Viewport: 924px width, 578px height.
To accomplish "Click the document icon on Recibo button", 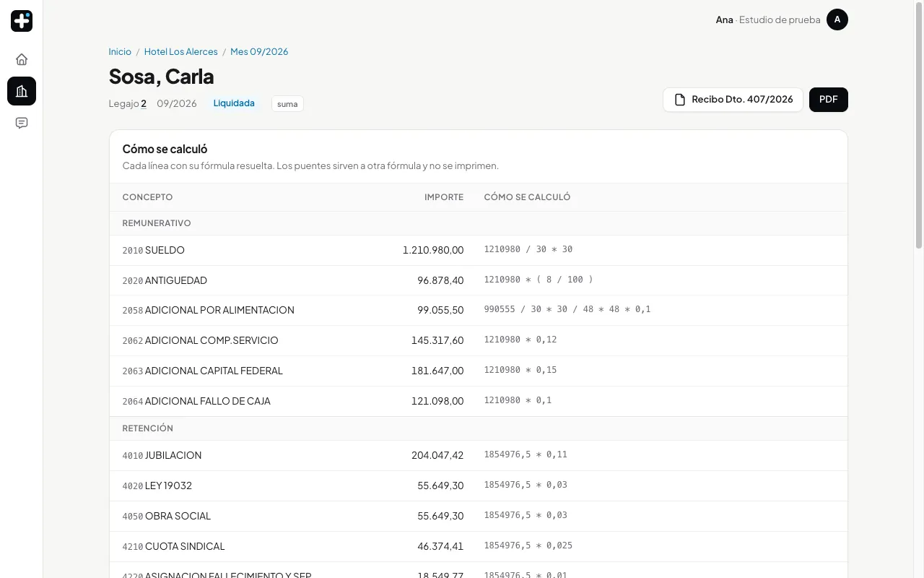I will pos(680,100).
